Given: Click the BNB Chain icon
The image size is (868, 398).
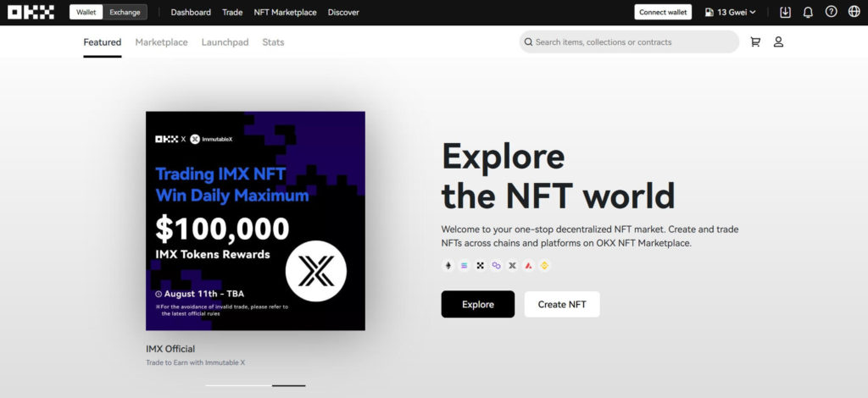Looking at the screenshot, I should 544,266.
